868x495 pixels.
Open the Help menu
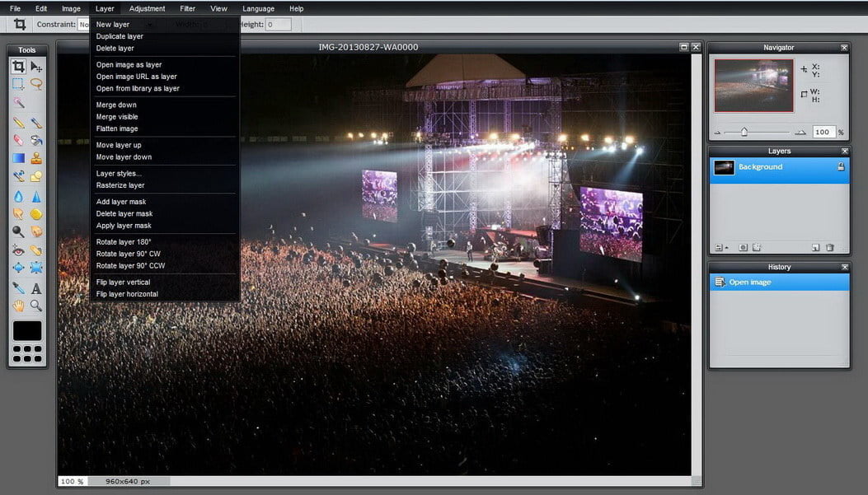pyautogui.click(x=296, y=8)
